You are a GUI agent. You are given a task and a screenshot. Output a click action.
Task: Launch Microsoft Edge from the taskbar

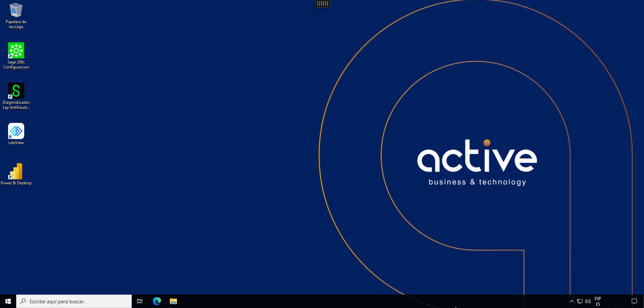pyautogui.click(x=157, y=301)
